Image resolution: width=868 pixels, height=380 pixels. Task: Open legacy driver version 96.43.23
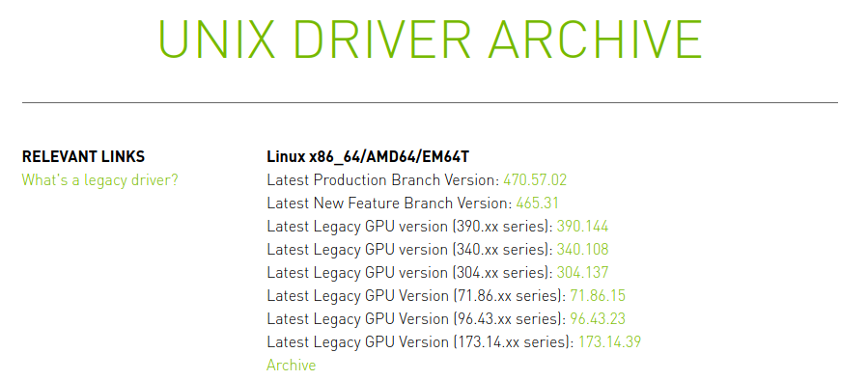[x=598, y=319]
